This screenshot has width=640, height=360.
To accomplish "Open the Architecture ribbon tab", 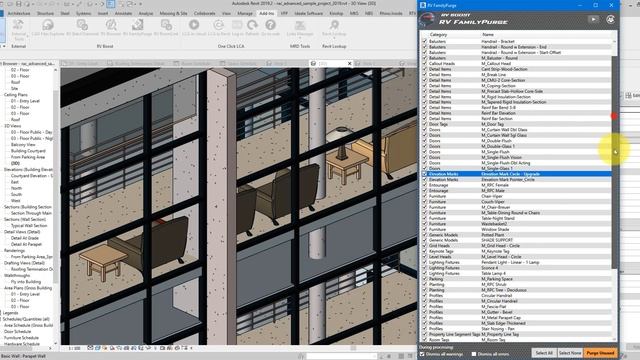I will (19, 13).
